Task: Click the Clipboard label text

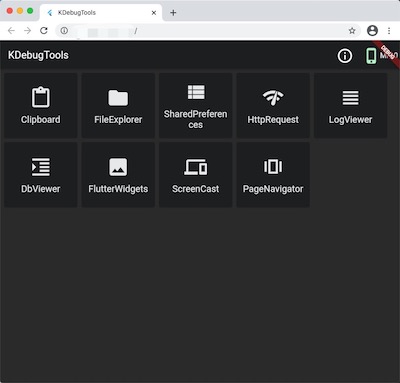Action: [x=41, y=119]
